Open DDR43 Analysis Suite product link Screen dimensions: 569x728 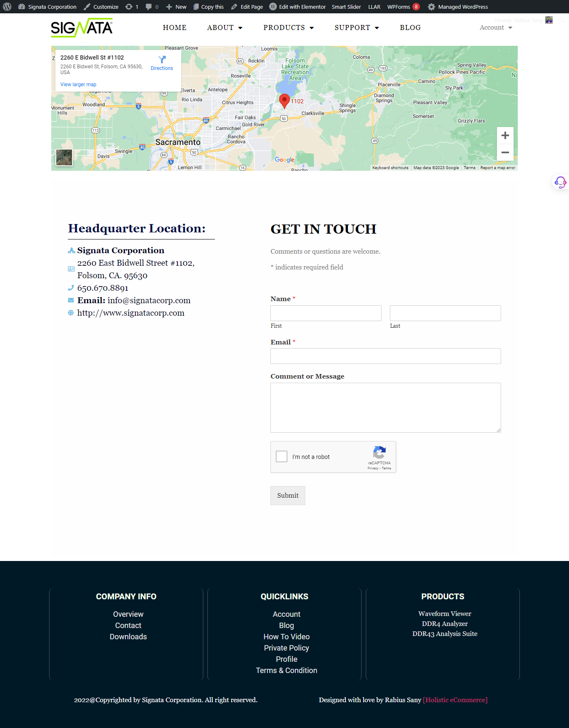(x=445, y=633)
